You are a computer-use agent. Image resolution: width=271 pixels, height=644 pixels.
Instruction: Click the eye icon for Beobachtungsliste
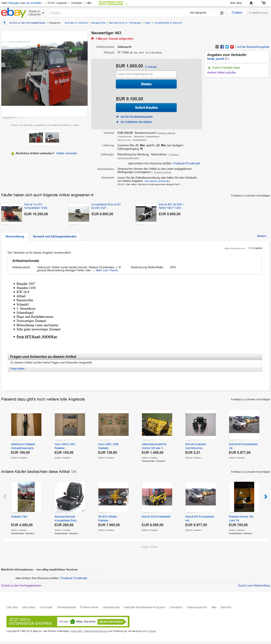117,117
